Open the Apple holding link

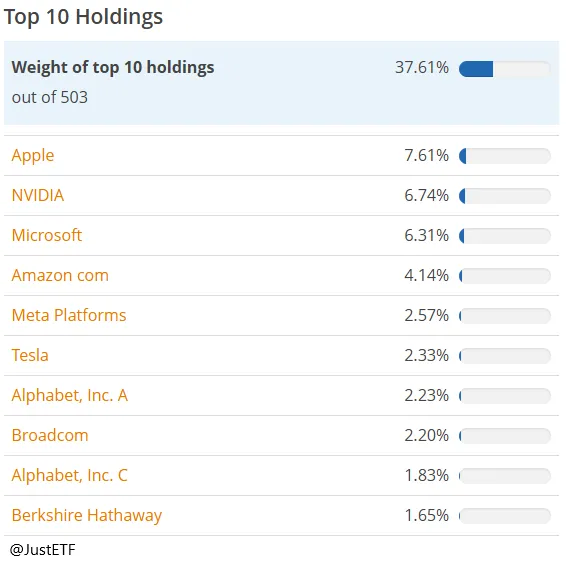pyautogui.click(x=33, y=156)
